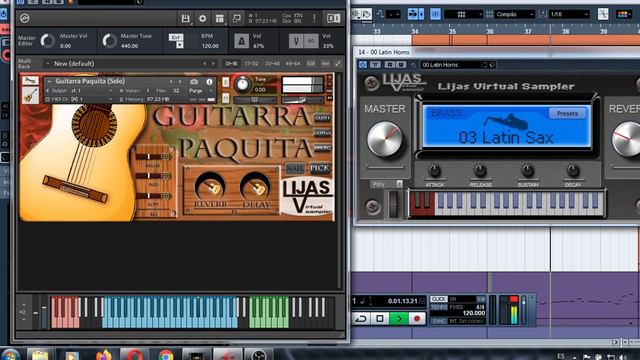Viewport: 640px width, 360px height.
Task: Click the volume speaker tray icon
Action: pos(623,357)
